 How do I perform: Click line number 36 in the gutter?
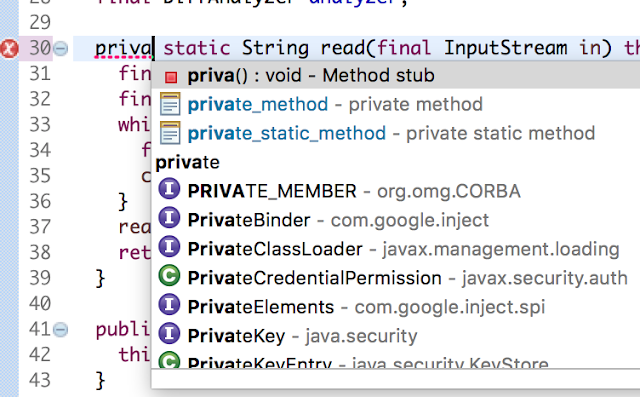[x=40, y=201]
